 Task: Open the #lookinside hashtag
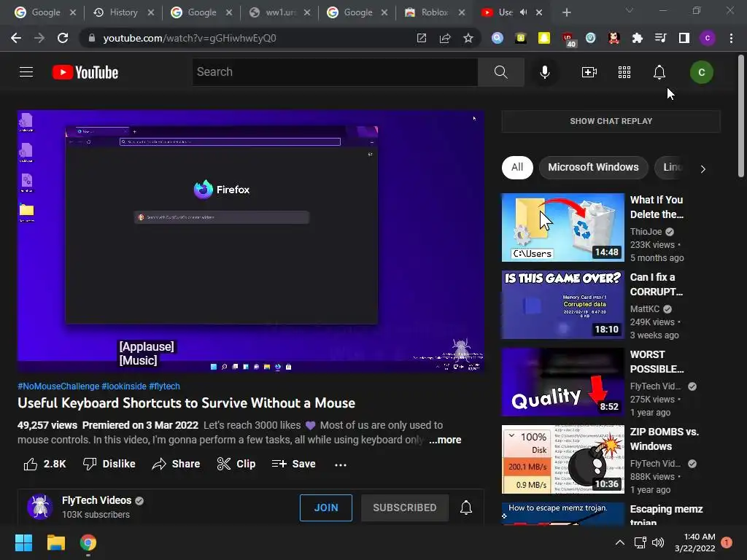(x=124, y=386)
